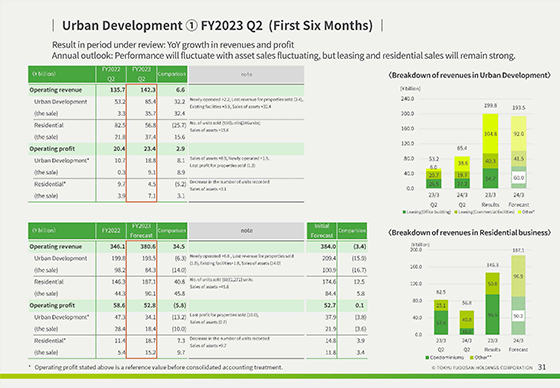Click the page number 31
Viewport: 560px width, 388px height.
tap(542, 367)
